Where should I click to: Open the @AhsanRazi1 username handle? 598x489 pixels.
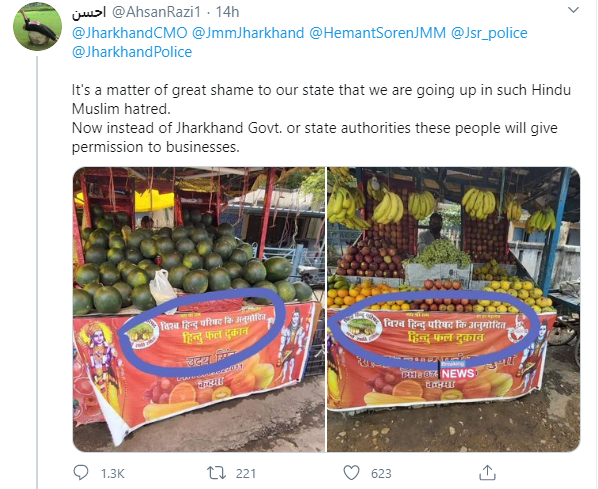156,12
